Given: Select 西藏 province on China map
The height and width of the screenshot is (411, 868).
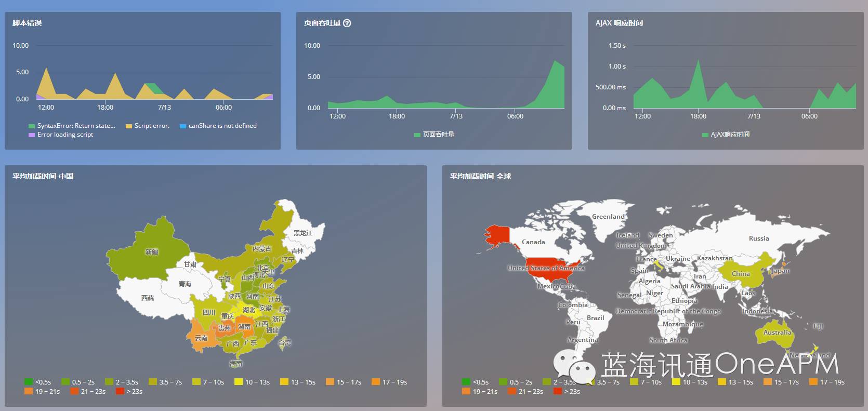Looking at the screenshot, I should coord(148,298).
